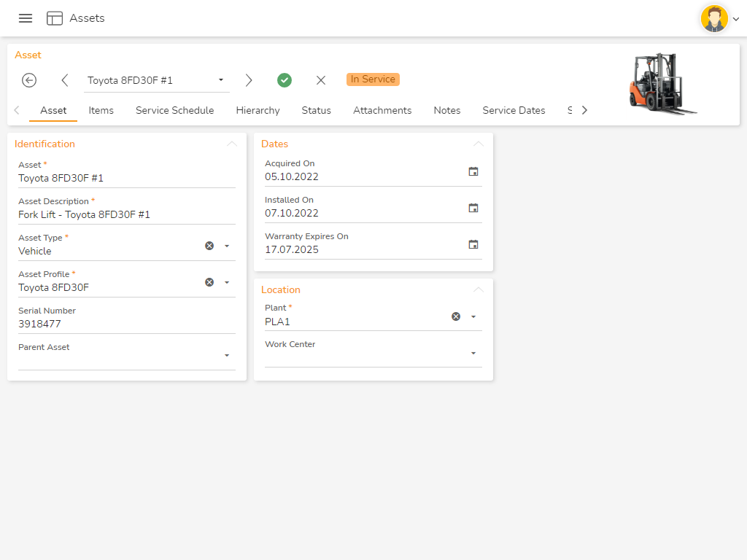This screenshot has width=747, height=560.
Task: Open the Asset Profile dropdown
Action: 227,282
